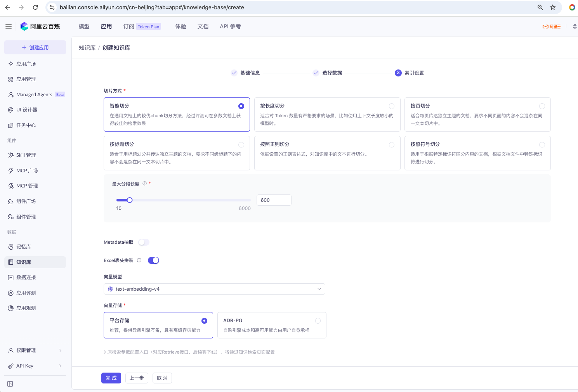Click the Token Plan badge
Image resolution: width=578 pixels, height=392 pixels.
[x=149, y=27]
